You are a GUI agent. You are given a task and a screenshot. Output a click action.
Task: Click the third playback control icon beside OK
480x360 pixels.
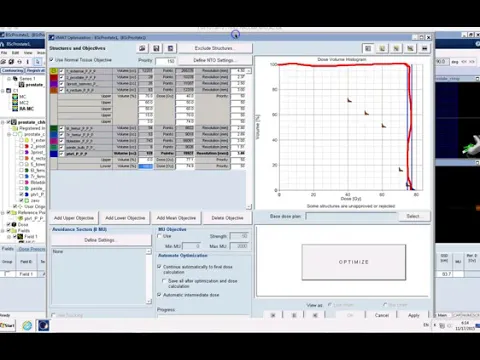click(x=315, y=315)
